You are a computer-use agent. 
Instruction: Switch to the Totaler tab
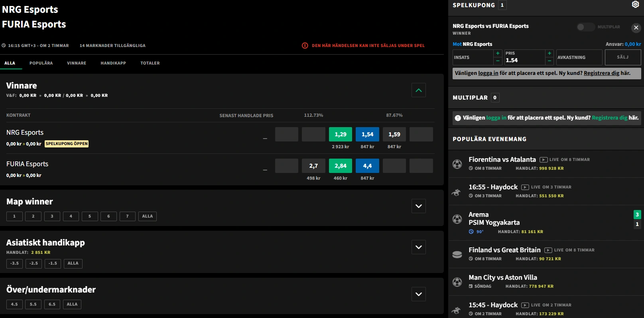[150, 63]
